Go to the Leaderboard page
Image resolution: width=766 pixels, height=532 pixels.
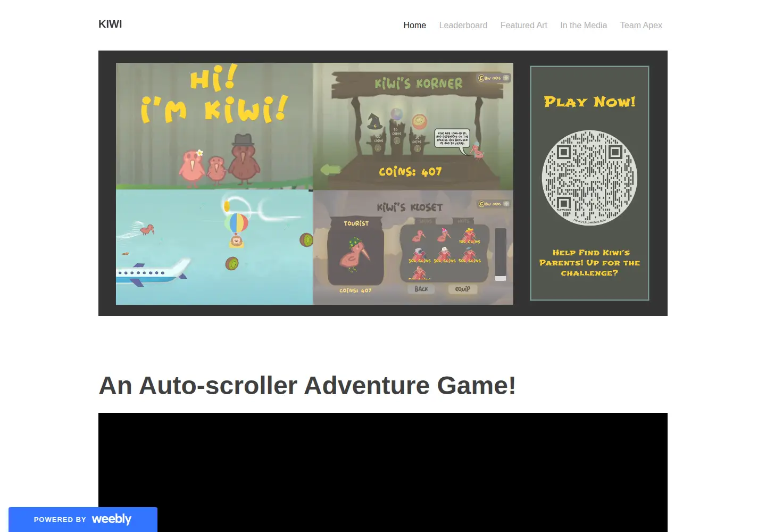[463, 25]
